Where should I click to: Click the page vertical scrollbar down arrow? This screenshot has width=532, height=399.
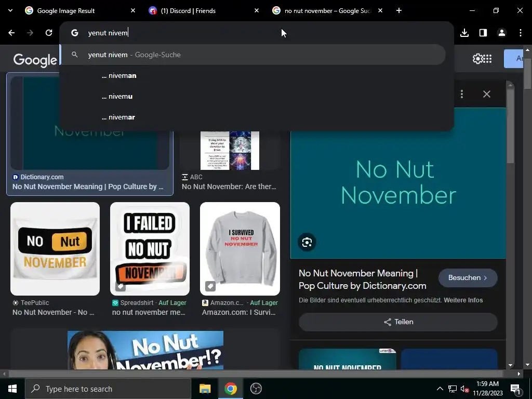coord(527,365)
